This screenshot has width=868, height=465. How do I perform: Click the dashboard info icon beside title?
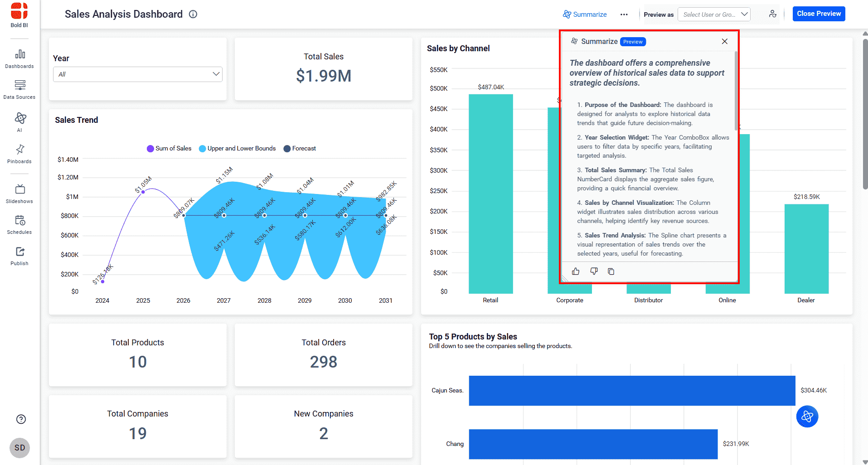pyautogui.click(x=193, y=14)
